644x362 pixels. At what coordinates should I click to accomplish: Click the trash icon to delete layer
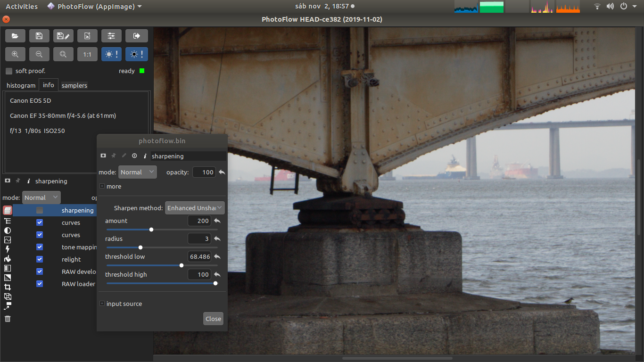pos(8,319)
